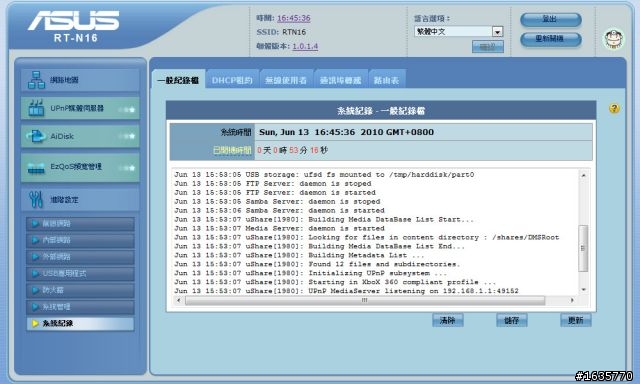Click the status stars on UPnP row
This screenshot has width=640, height=384.
tap(127, 109)
